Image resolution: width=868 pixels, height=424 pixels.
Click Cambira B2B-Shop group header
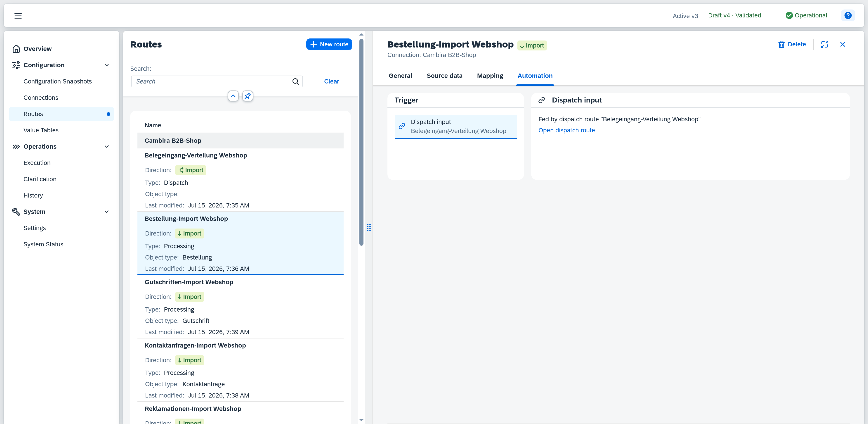coord(240,141)
